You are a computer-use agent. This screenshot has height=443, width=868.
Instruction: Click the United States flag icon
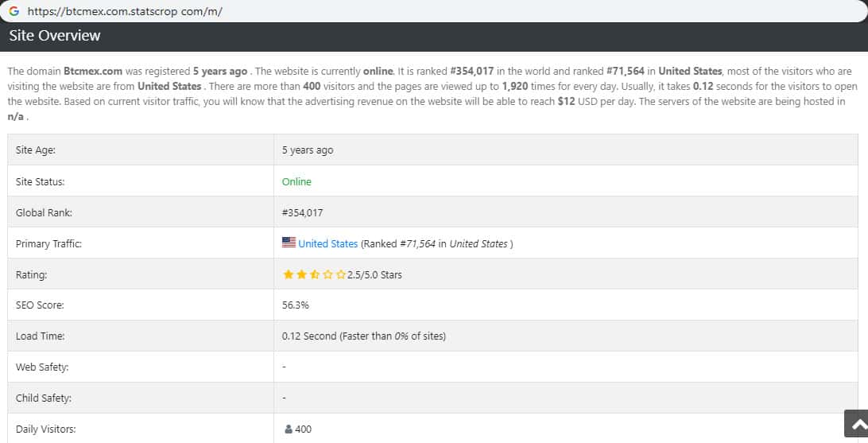coord(289,243)
